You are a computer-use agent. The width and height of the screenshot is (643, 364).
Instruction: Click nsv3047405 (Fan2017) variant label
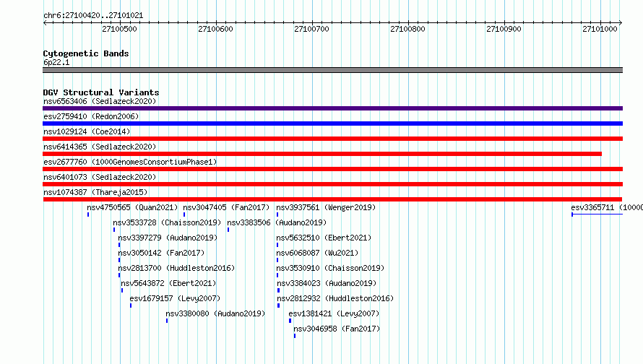226,207
